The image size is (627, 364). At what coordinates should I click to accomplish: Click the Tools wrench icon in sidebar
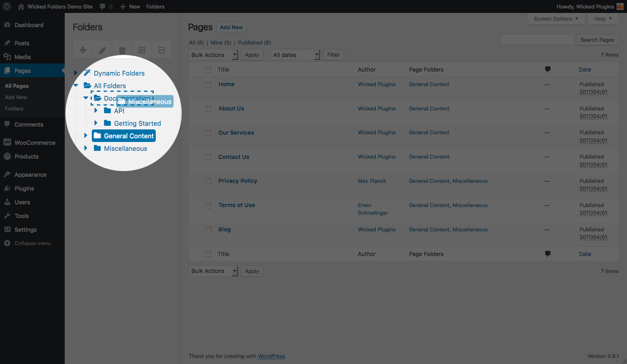point(7,216)
